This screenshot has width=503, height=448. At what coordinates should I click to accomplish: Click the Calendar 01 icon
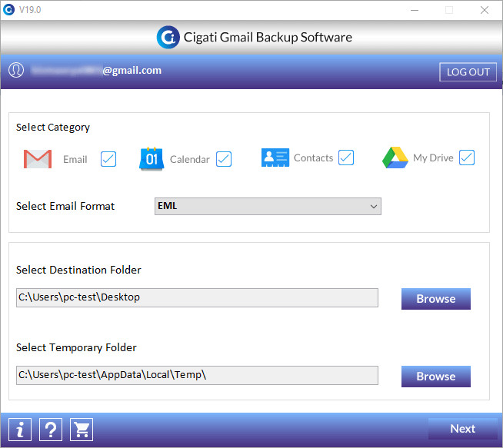pyautogui.click(x=152, y=158)
